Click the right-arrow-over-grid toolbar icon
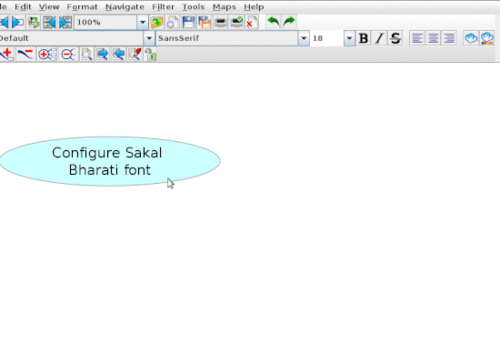 [x=65, y=22]
